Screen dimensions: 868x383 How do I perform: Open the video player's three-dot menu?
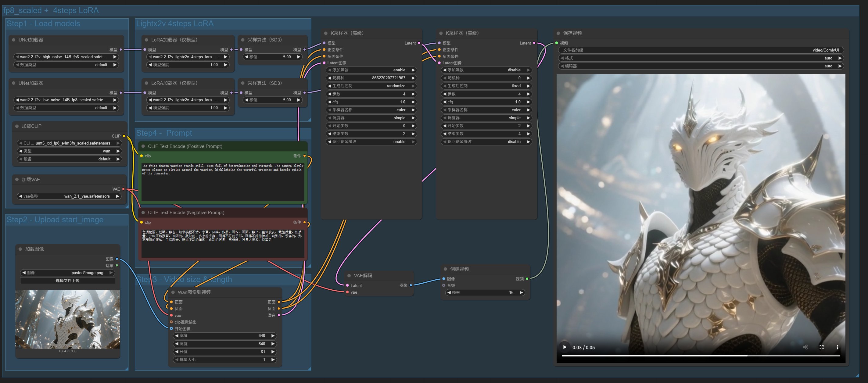tap(837, 347)
